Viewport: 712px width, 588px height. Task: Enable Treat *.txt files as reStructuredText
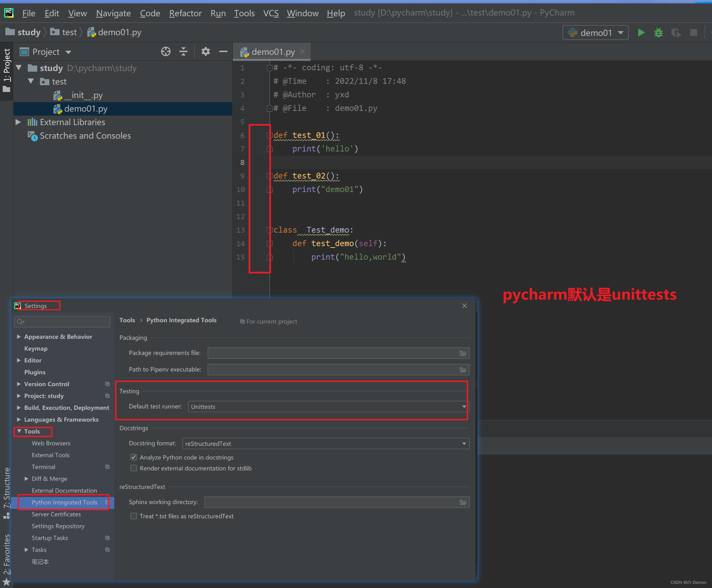(134, 516)
